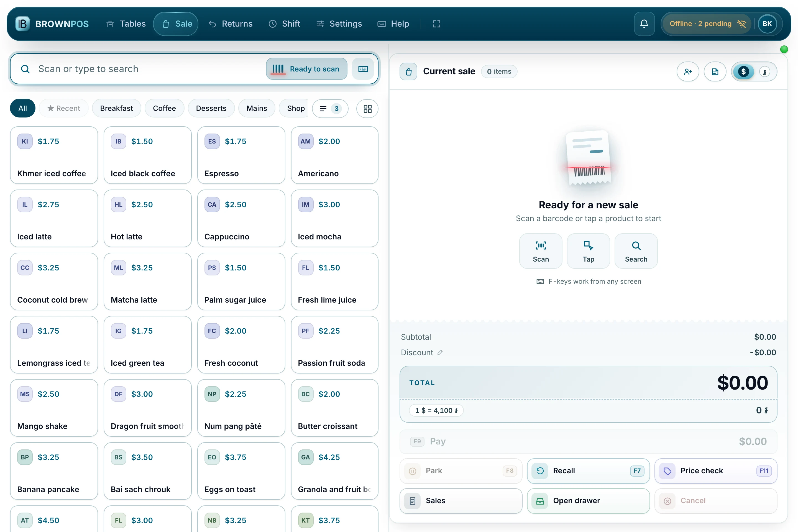Edit discount pencil icon
Image resolution: width=798 pixels, height=532 pixels.
440,352
